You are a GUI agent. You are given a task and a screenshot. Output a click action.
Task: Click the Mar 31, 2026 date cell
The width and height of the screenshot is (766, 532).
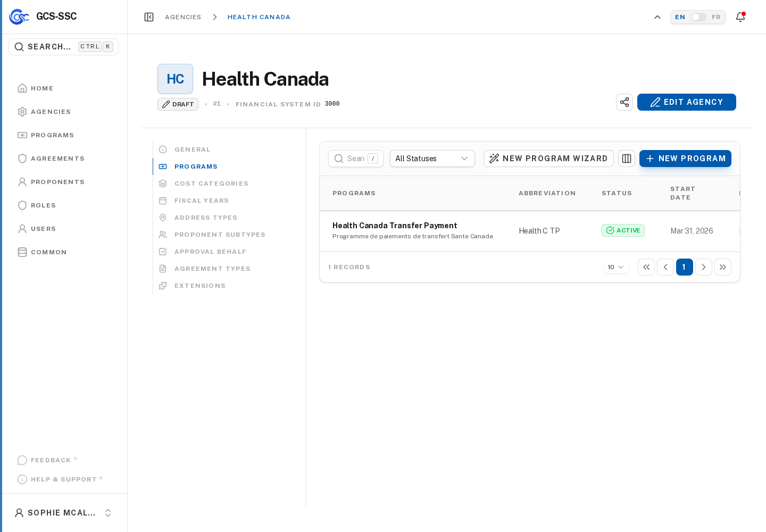coord(692,231)
